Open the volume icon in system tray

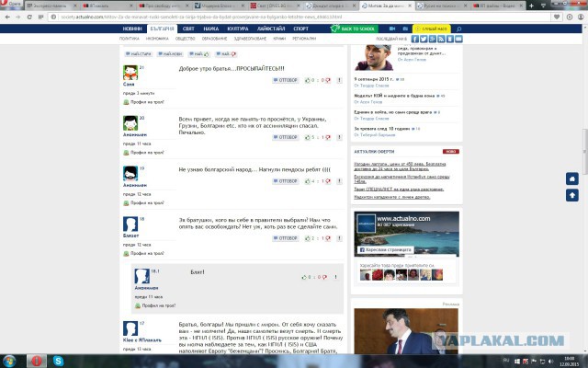(x=551, y=362)
